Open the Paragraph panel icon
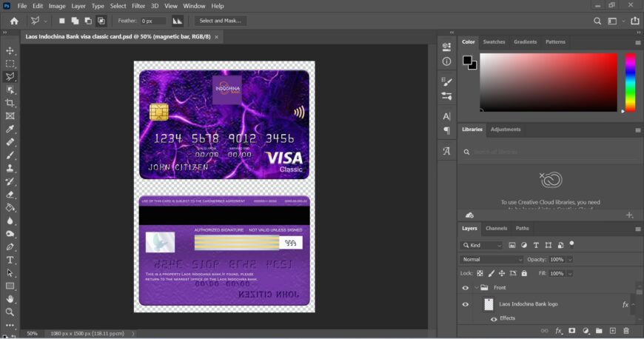This screenshot has height=339, width=644. point(446,131)
